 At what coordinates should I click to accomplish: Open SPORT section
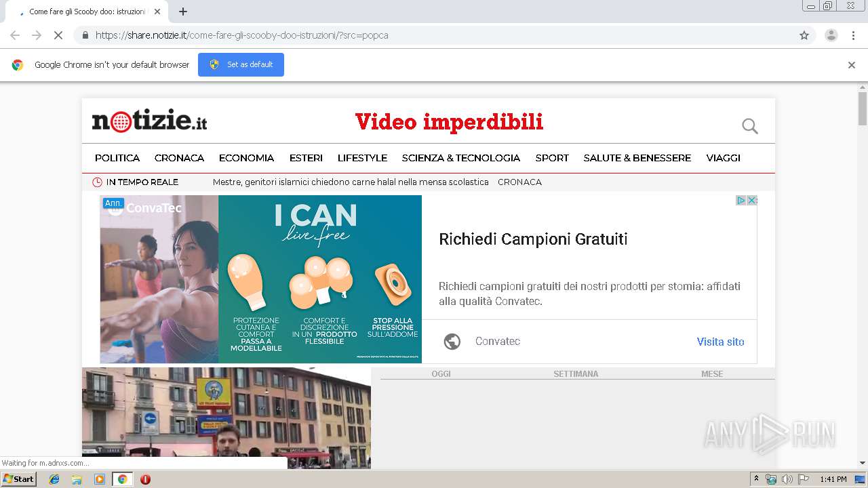point(552,158)
